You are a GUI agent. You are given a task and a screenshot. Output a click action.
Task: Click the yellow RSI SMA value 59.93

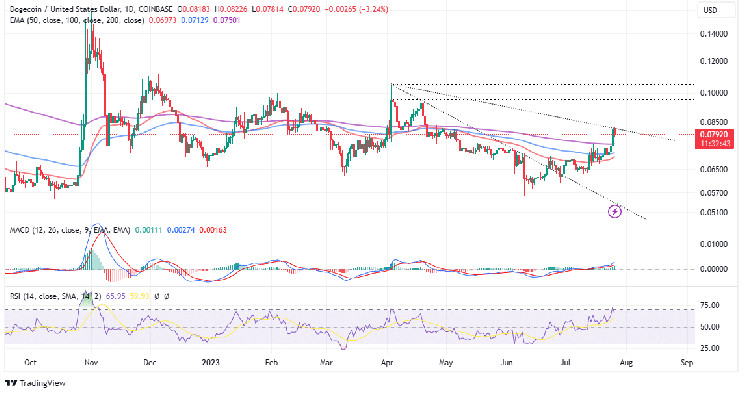pyautogui.click(x=140, y=296)
